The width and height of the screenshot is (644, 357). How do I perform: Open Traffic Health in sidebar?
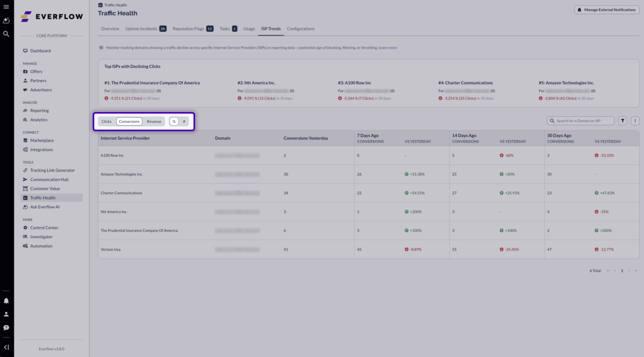(x=51, y=198)
